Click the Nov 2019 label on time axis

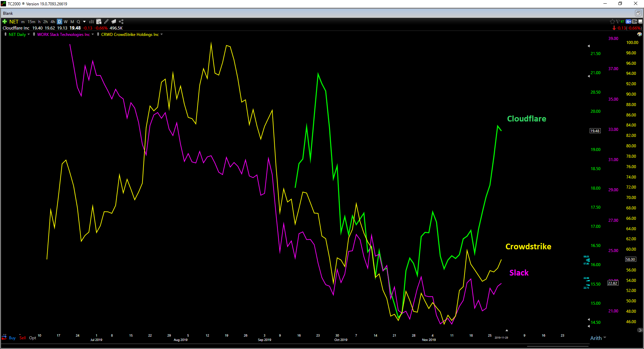[x=429, y=340]
